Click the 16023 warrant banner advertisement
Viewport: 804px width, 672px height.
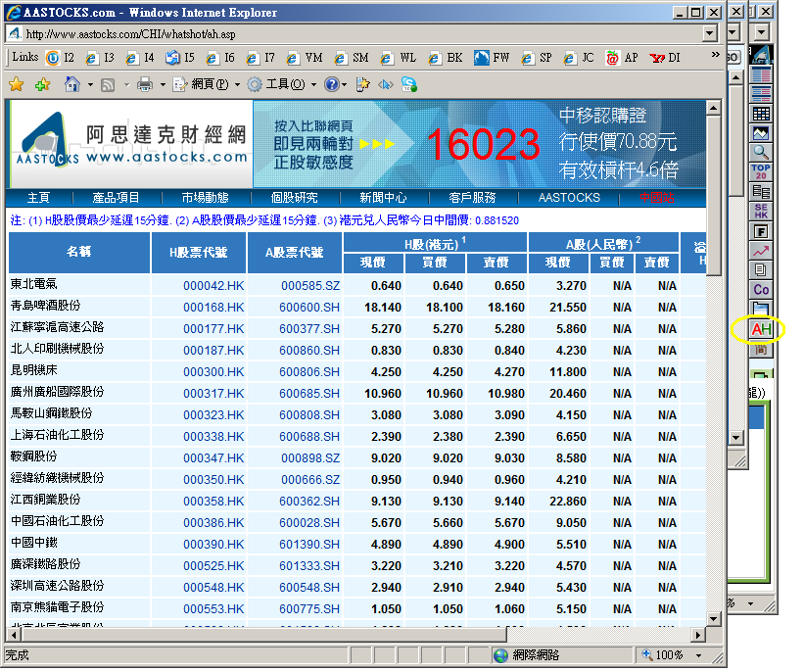coord(480,144)
